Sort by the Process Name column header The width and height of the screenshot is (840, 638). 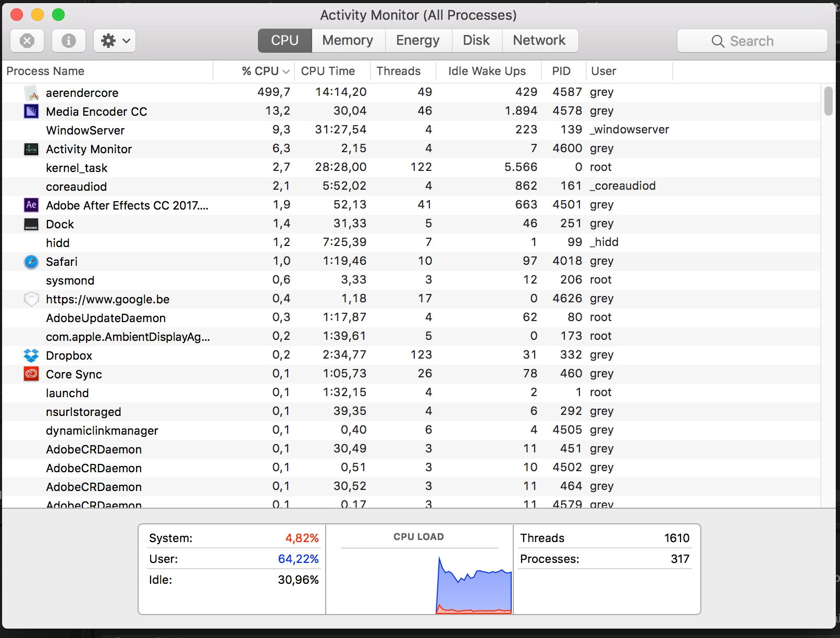(108, 71)
